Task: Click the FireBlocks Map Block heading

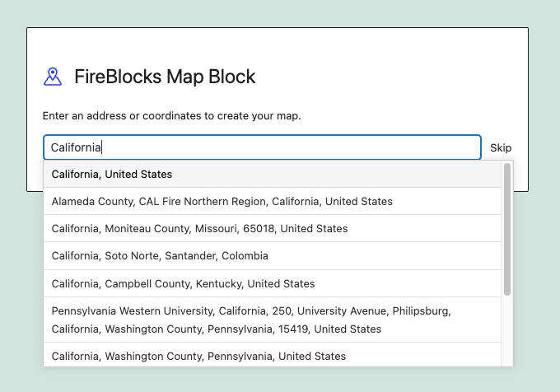Action: click(165, 77)
